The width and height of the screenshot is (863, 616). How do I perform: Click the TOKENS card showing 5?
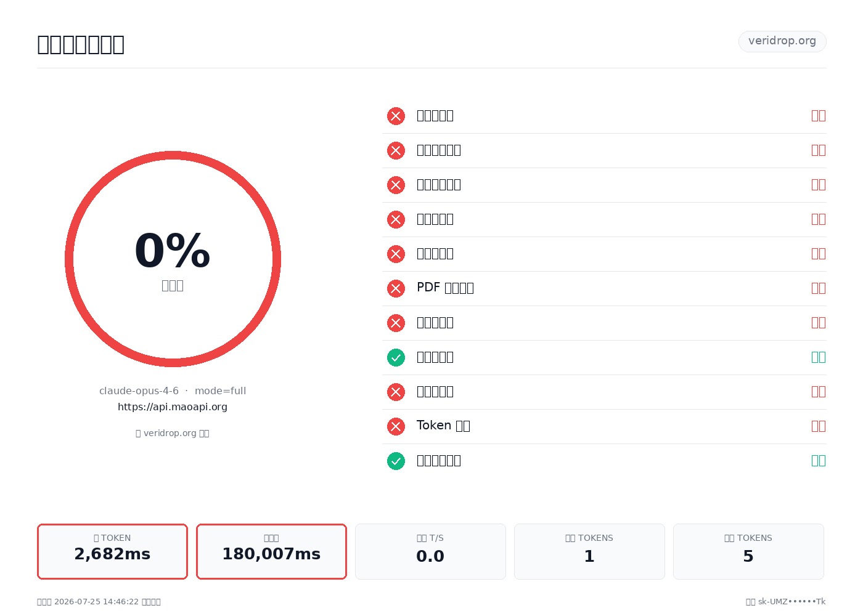tap(748, 551)
